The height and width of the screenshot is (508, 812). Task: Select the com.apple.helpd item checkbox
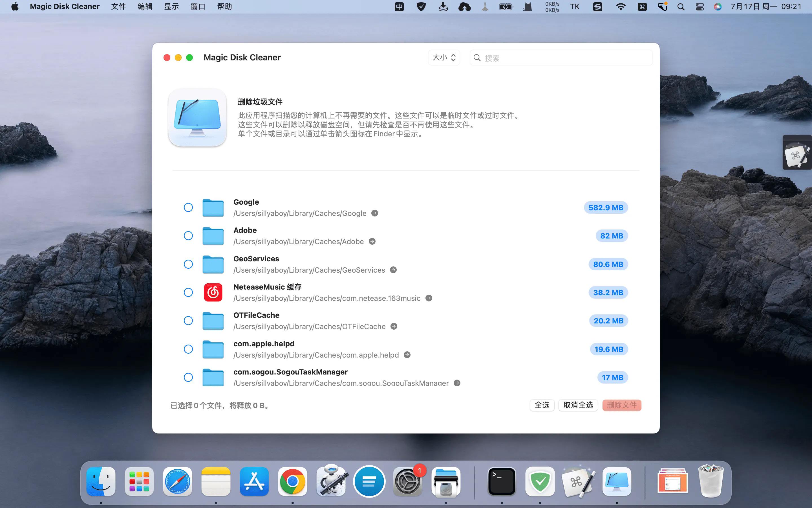tap(188, 349)
